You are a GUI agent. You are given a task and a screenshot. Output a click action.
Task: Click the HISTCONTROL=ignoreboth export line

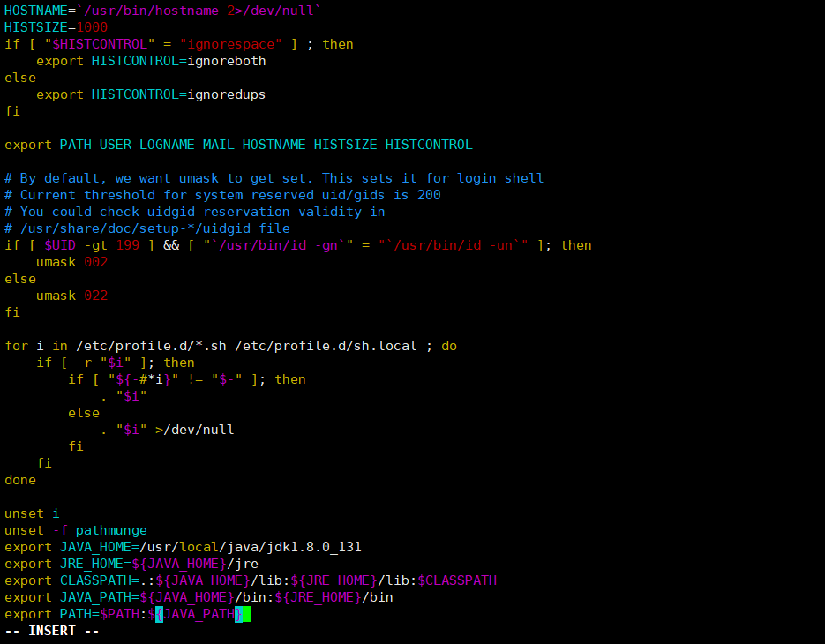click(150, 61)
